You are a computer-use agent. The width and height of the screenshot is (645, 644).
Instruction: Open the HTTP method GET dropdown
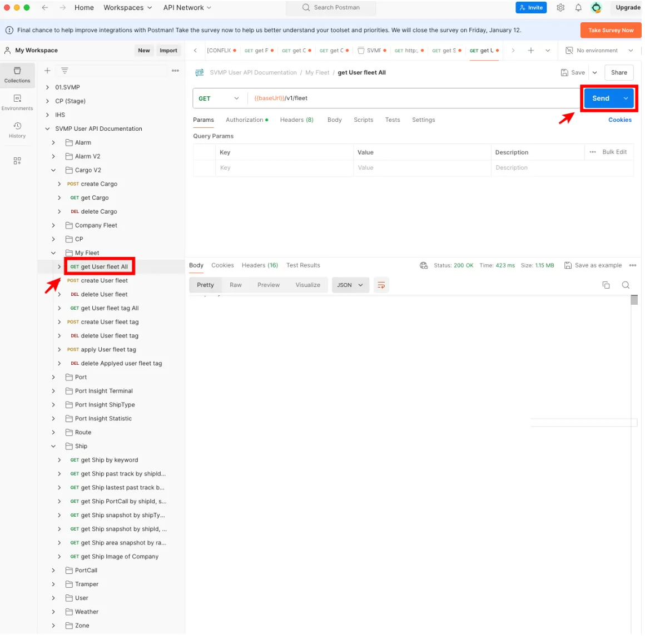click(x=220, y=99)
